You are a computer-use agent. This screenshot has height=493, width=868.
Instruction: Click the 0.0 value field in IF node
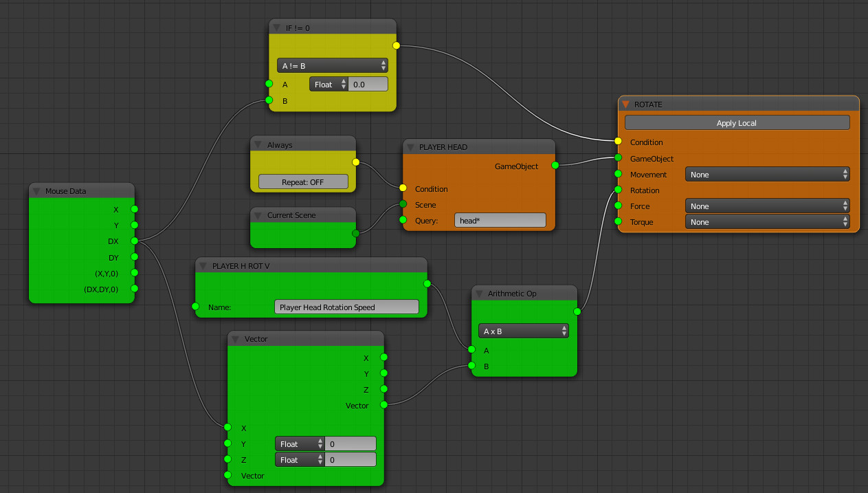[x=368, y=85]
